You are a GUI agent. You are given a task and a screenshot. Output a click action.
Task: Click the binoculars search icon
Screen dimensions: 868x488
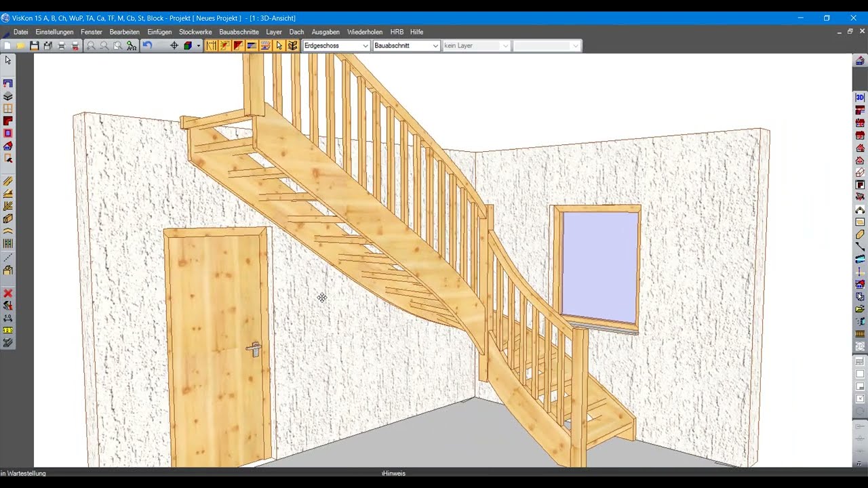coord(132,45)
